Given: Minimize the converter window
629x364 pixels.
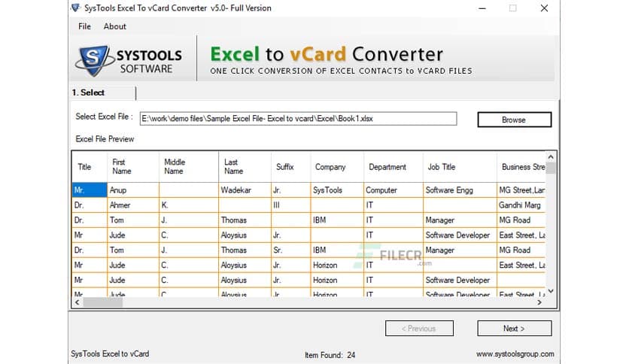Looking at the screenshot, I should [x=482, y=8].
